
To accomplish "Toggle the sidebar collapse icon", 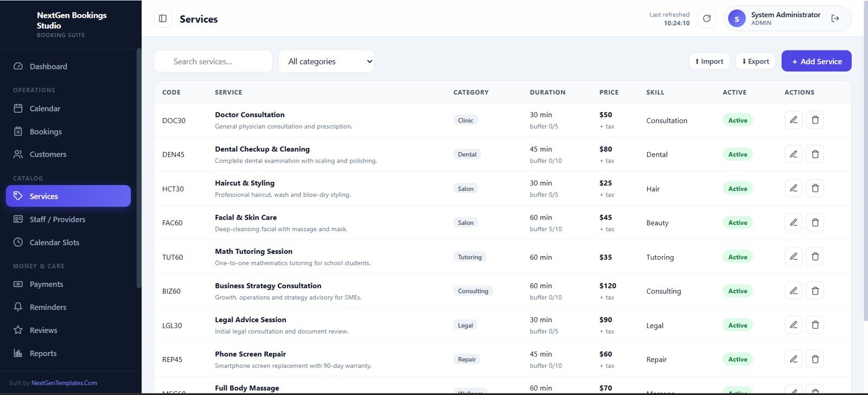I will point(163,18).
